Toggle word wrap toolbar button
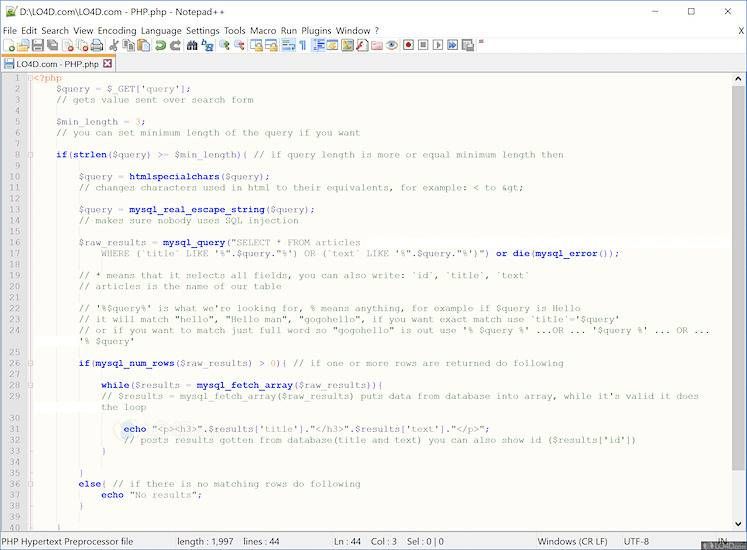Image resolution: width=747 pixels, height=550 pixels. click(288, 45)
